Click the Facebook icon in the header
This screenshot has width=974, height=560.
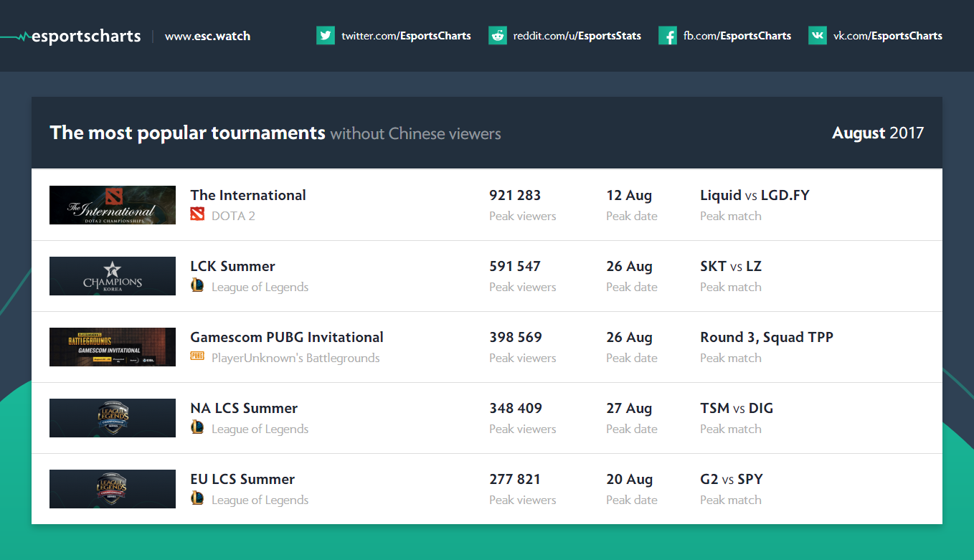click(668, 35)
